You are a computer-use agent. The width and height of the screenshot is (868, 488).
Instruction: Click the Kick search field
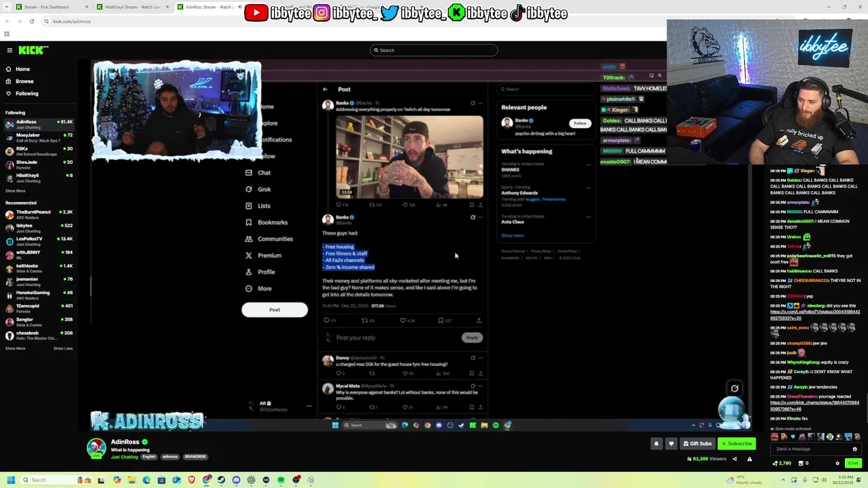tap(434, 50)
